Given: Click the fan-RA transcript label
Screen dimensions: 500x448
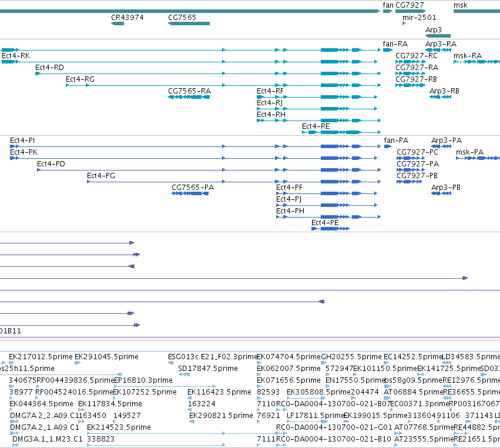Looking at the screenshot, I should point(395,44).
